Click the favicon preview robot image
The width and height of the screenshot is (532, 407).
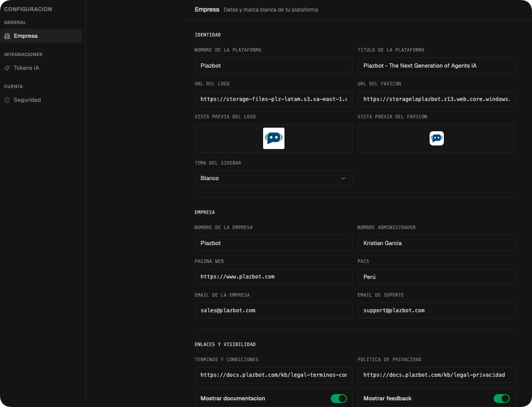tap(437, 138)
